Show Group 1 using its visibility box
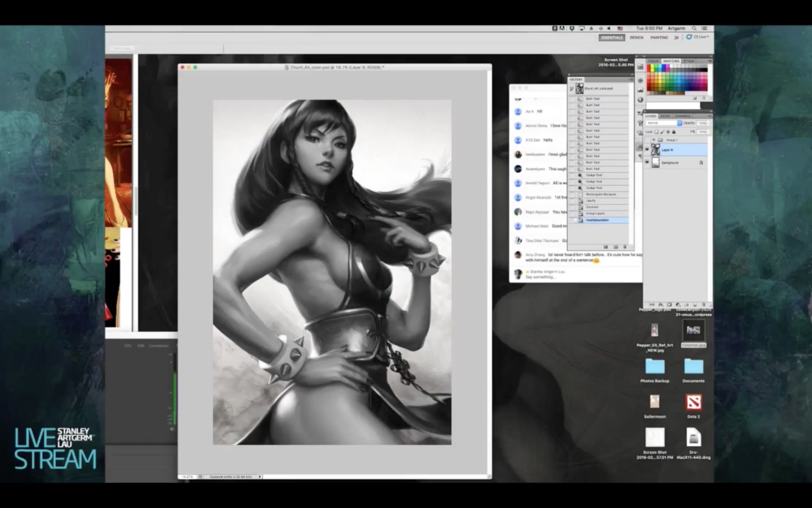 pos(647,140)
